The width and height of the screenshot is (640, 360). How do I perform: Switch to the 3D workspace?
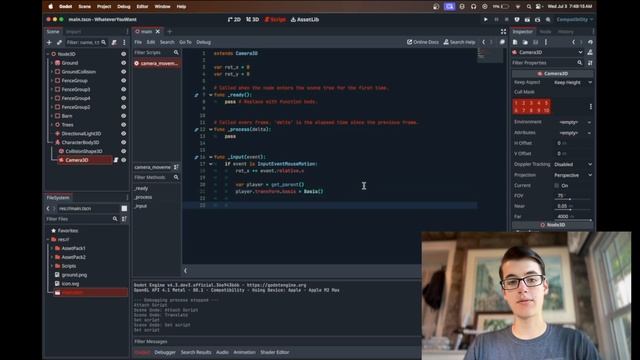click(x=253, y=19)
